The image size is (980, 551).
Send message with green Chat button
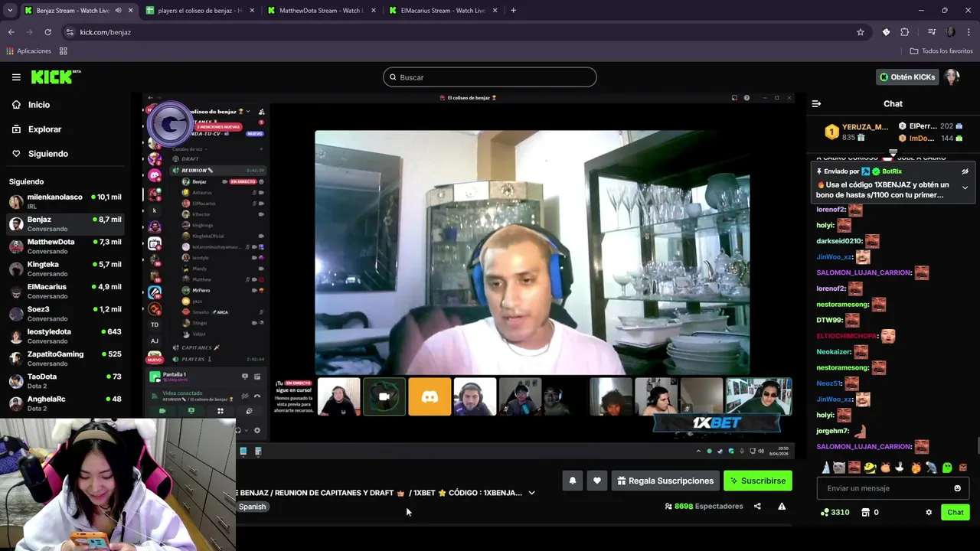[x=955, y=512]
